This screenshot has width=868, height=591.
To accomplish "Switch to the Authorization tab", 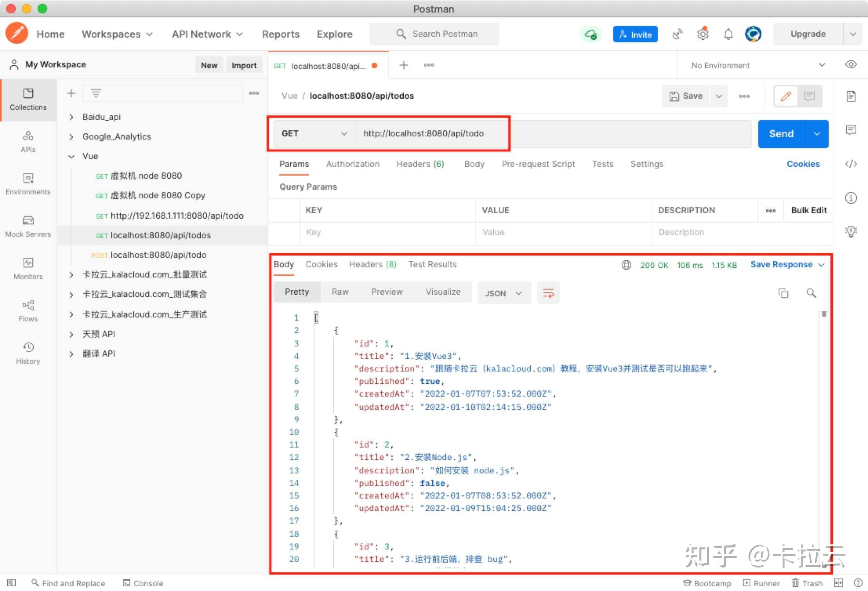I will [x=352, y=164].
